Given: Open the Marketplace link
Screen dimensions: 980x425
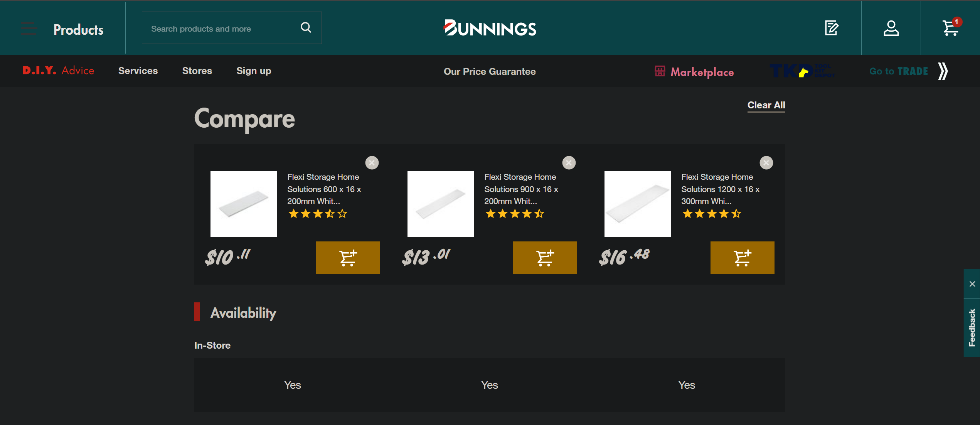Looking at the screenshot, I should [x=694, y=72].
